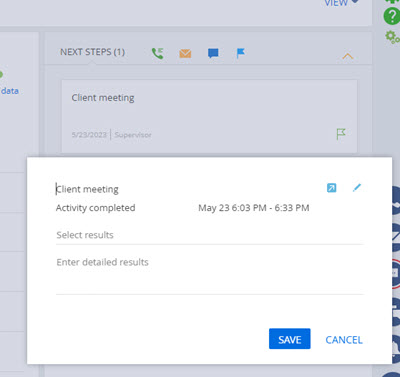Click the May 23 6:03 PM - 6:33 PM time
This screenshot has height=377, width=400.
point(254,208)
